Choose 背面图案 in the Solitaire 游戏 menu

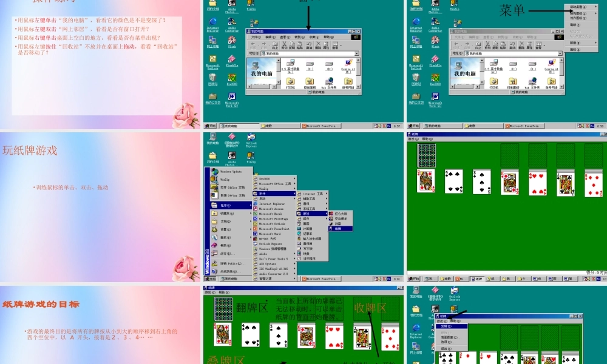coord(452,338)
